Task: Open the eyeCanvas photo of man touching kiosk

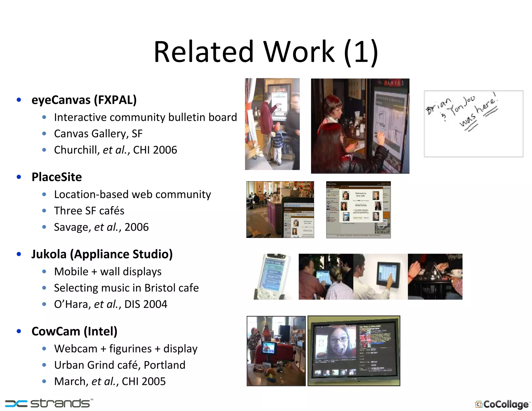Action: [272, 124]
